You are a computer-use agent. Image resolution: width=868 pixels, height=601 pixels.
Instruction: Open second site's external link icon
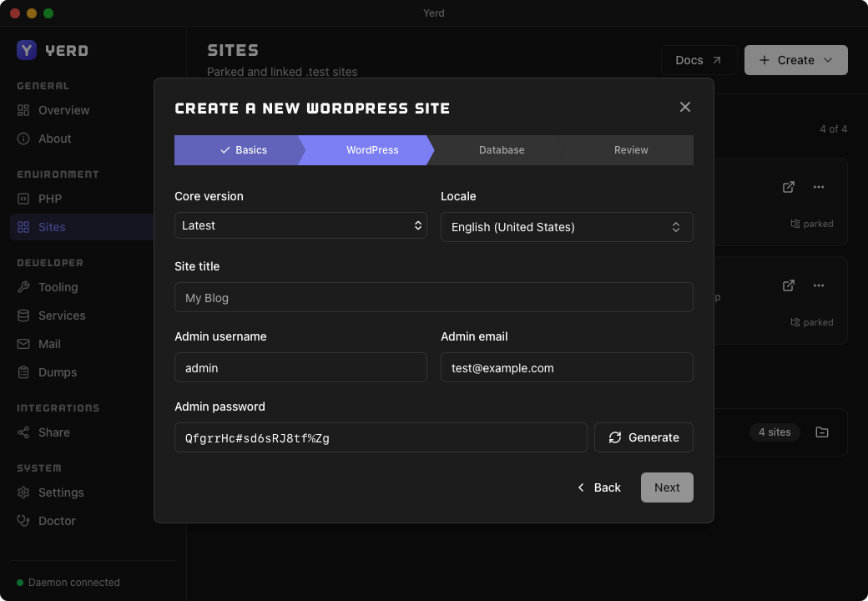788,285
